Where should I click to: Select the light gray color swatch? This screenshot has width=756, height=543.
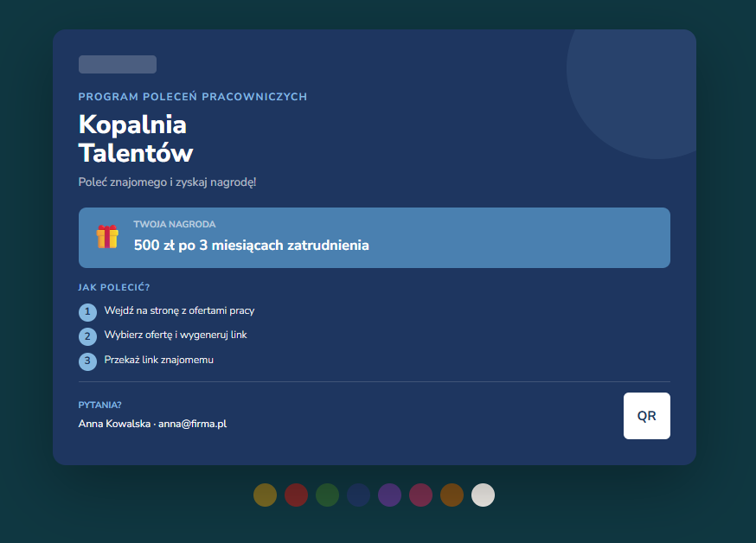point(483,495)
